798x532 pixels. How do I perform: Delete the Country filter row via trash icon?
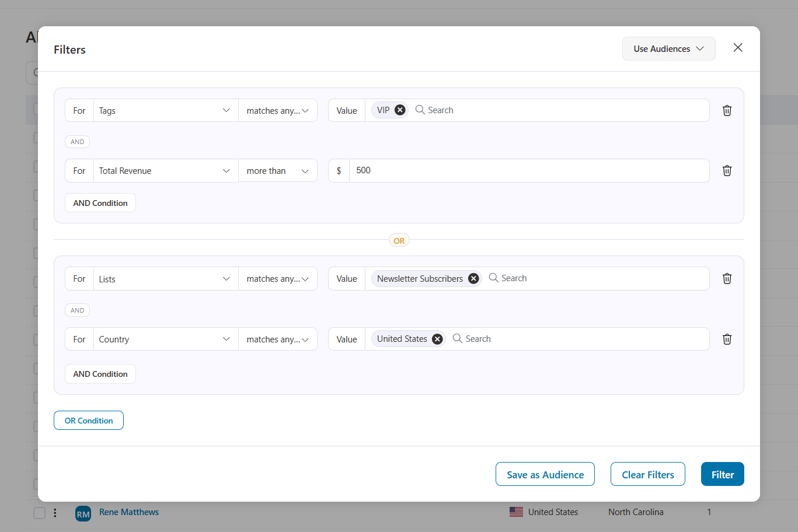tap(727, 339)
